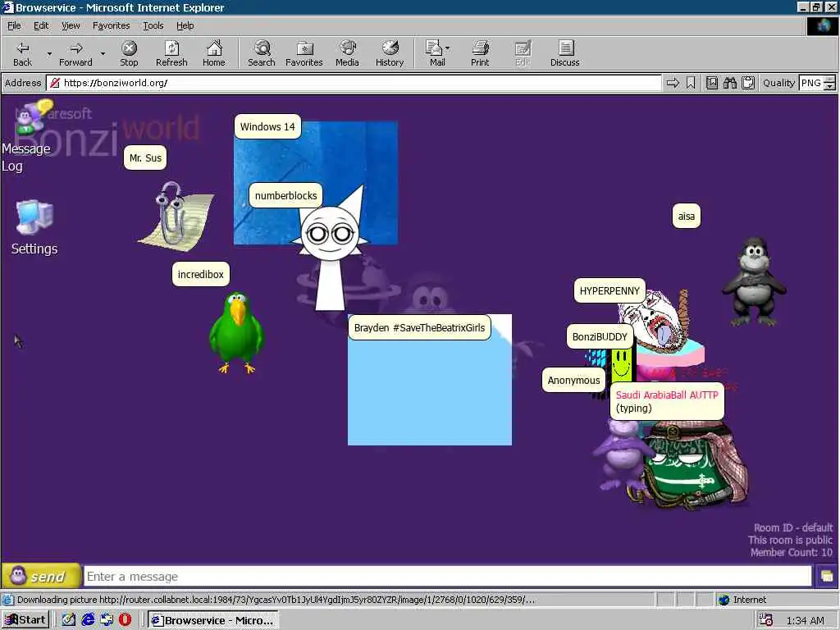Open the Back history dropdown arrow
The width and height of the screenshot is (840, 630).
click(x=49, y=53)
